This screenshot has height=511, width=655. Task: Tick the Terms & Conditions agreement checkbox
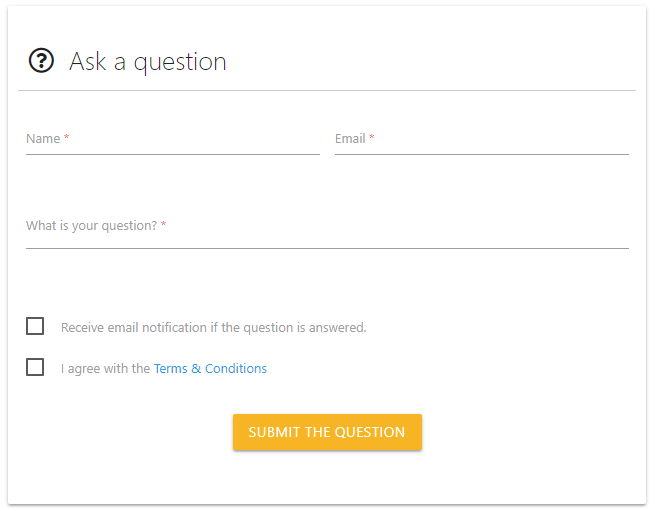click(35, 367)
